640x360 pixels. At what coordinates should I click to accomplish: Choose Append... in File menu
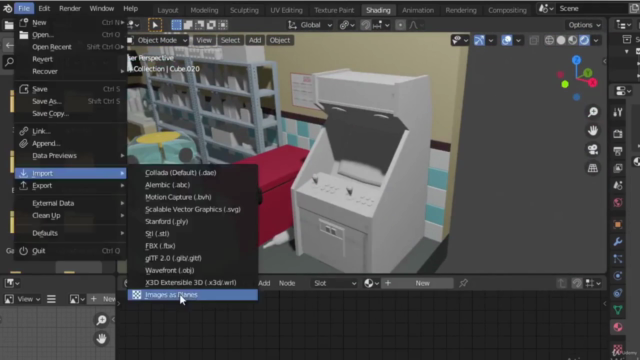71,143
